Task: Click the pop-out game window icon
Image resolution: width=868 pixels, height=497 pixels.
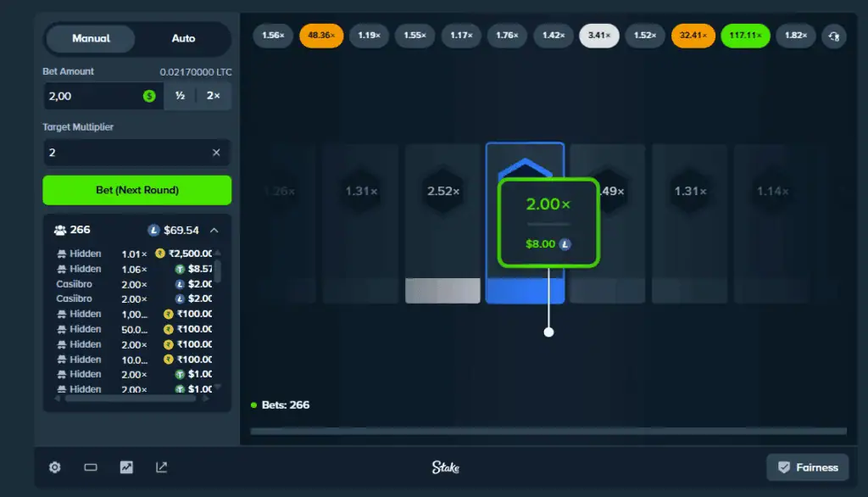Action: [x=162, y=467]
